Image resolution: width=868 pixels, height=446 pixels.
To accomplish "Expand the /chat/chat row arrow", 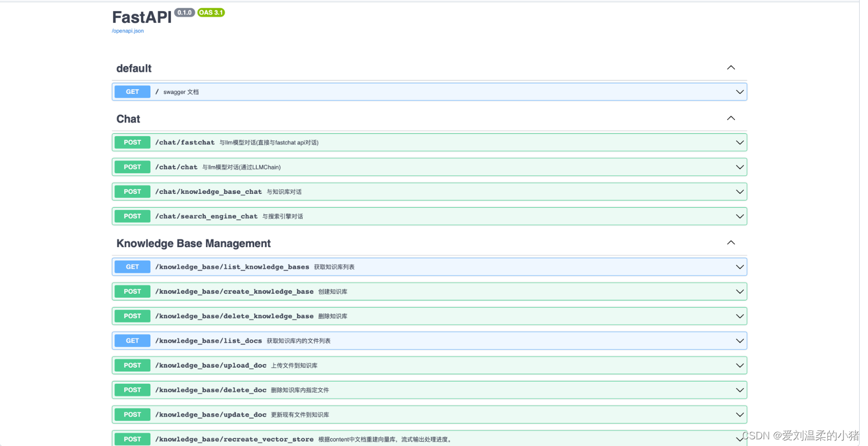I will [x=740, y=167].
